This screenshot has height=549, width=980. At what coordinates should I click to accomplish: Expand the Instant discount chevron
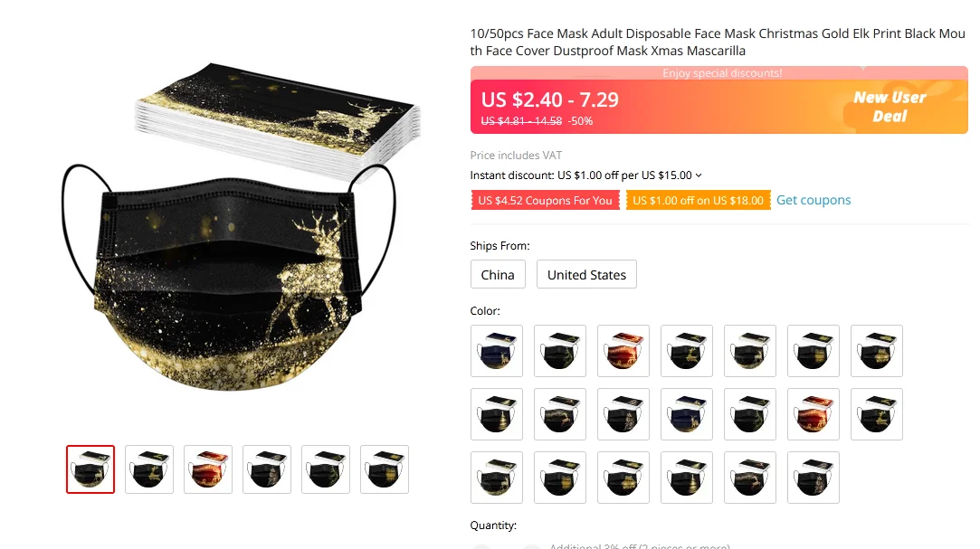pyautogui.click(x=699, y=175)
